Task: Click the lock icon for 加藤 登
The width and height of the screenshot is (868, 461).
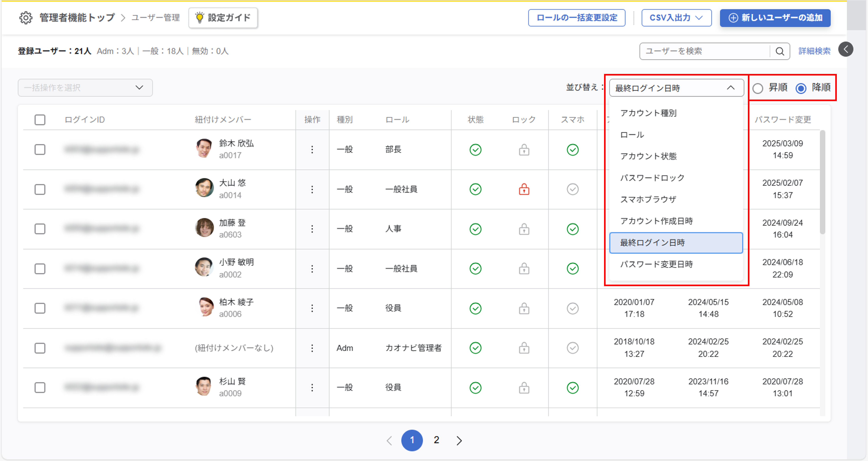Action: coord(524,229)
